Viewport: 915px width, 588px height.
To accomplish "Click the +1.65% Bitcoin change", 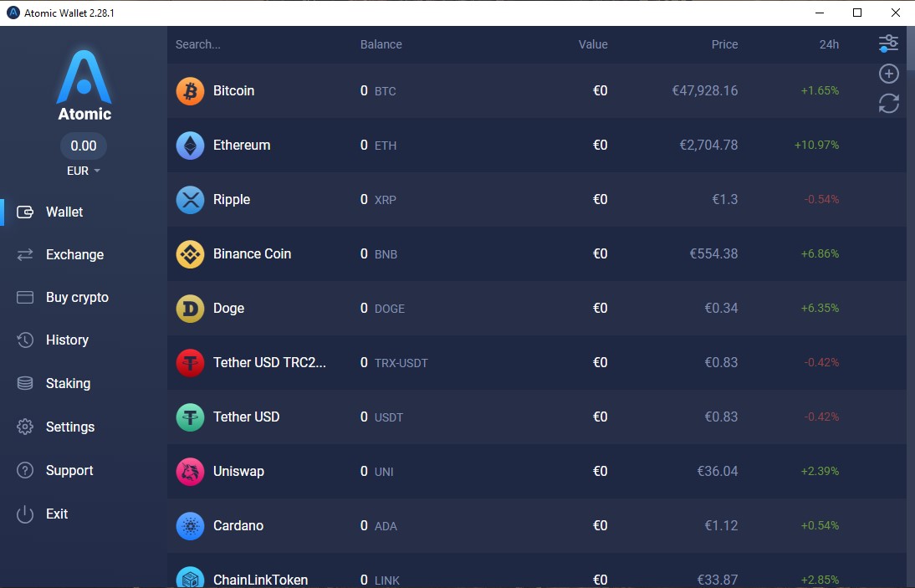I will click(x=820, y=91).
